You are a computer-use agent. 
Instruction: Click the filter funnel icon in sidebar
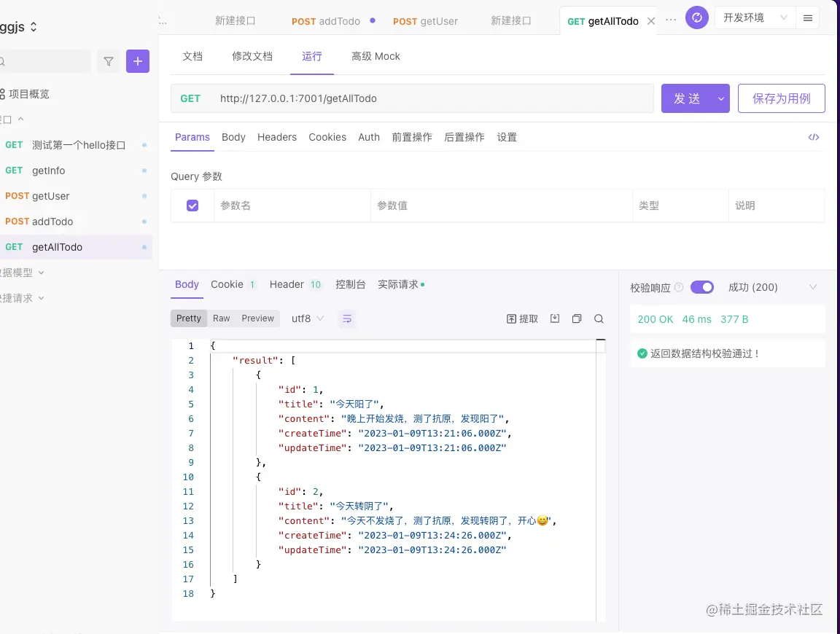pyautogui.click(x=109, y=62)
